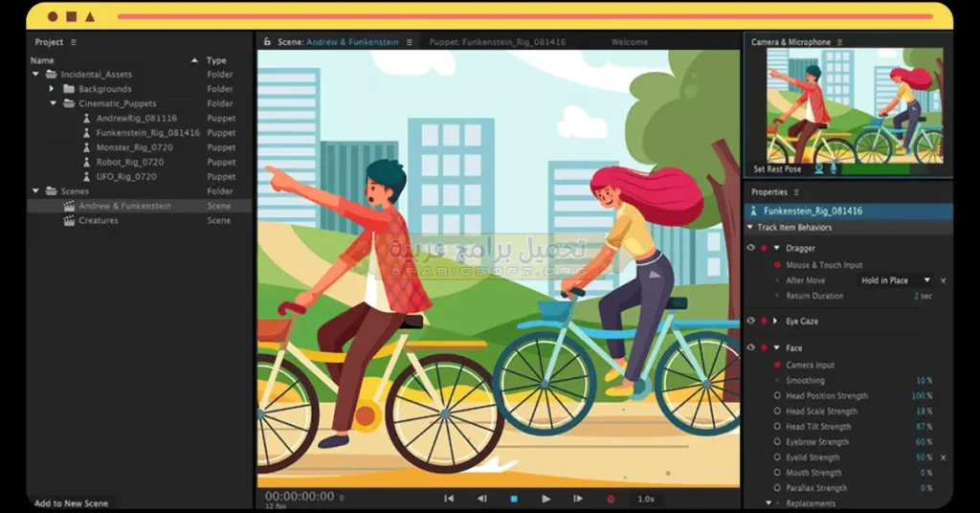Go to start of scene playback

[x=449, y=499]
